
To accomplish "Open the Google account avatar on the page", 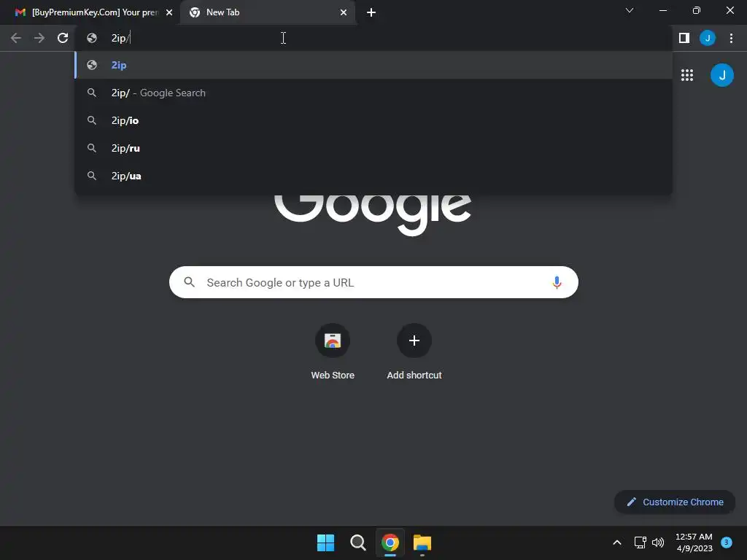I will [721, 75].
